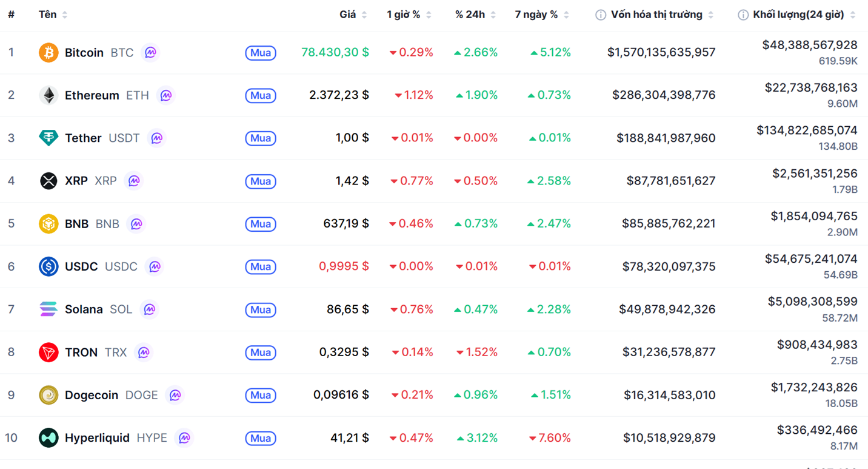
Task: Click the Solana coin logo icon
Action: 48,309
